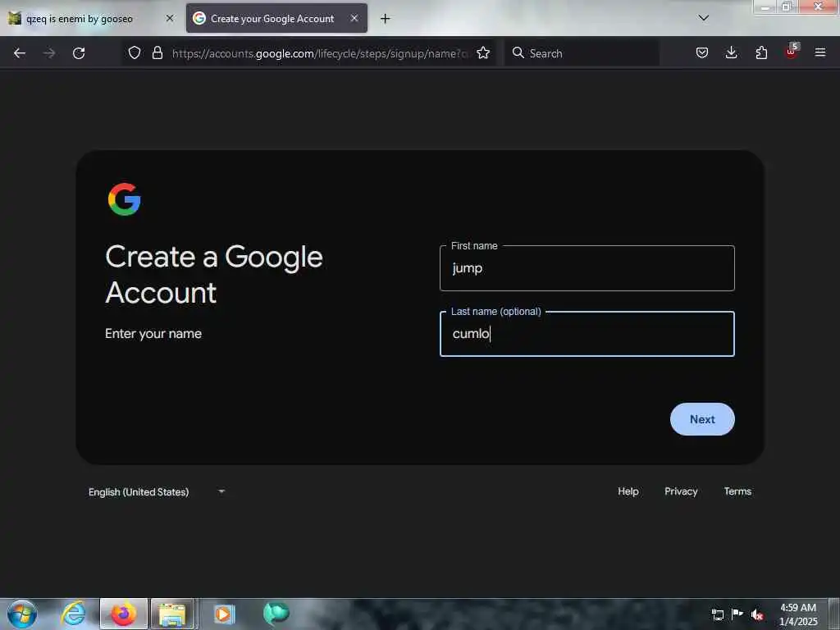This screenshot has width=840, height=630.
Task: Click the address bar URL
Action: pos(320,53)
